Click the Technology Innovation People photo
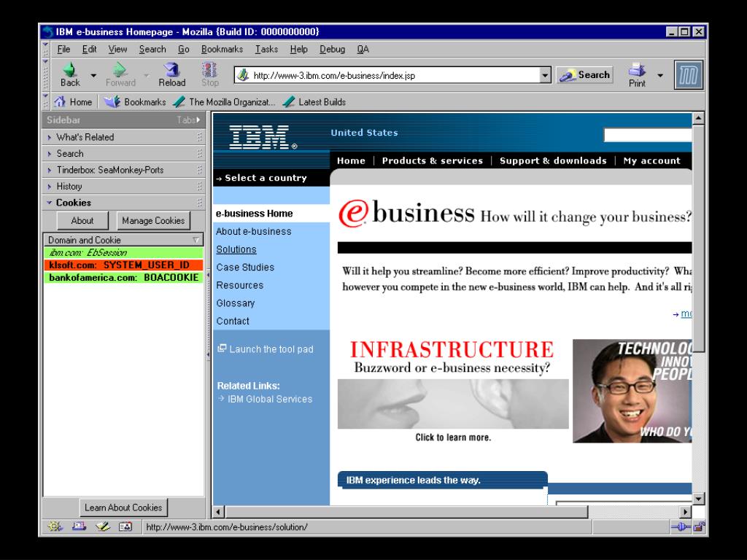 point(632,391)
